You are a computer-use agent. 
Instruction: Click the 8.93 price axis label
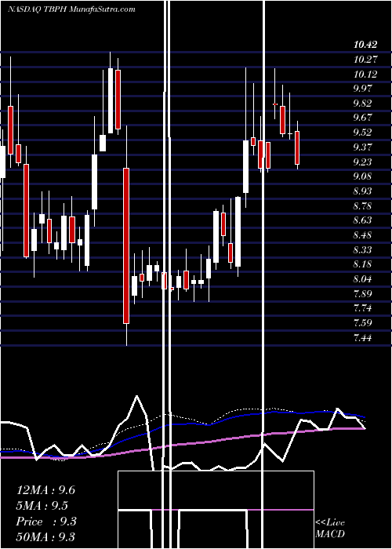point(362,191)
